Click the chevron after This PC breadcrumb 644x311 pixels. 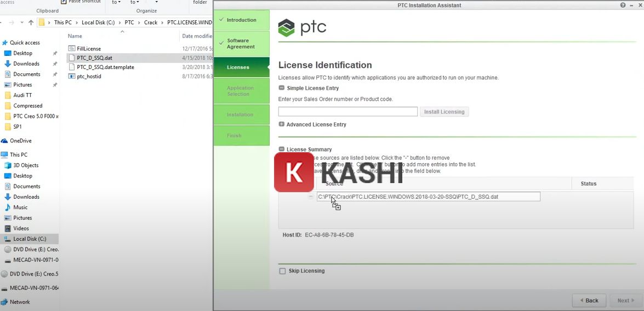pyautogui.click(x=76, y=22)
